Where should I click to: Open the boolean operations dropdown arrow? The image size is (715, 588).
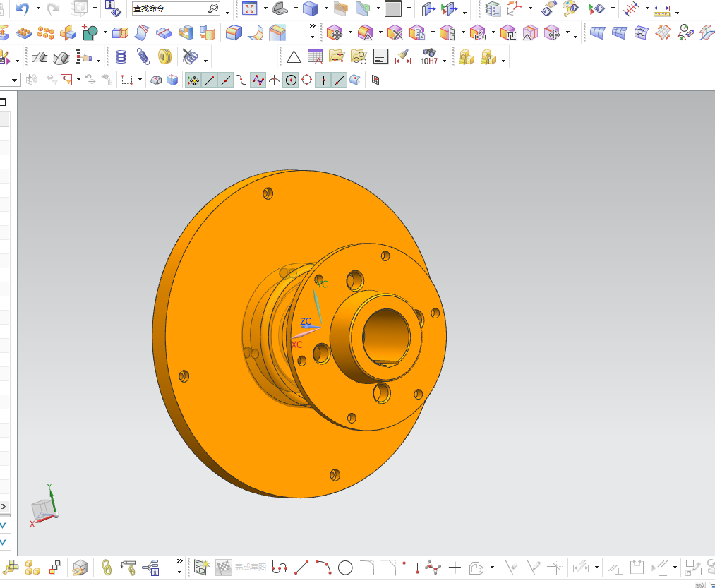coord(105,32)
